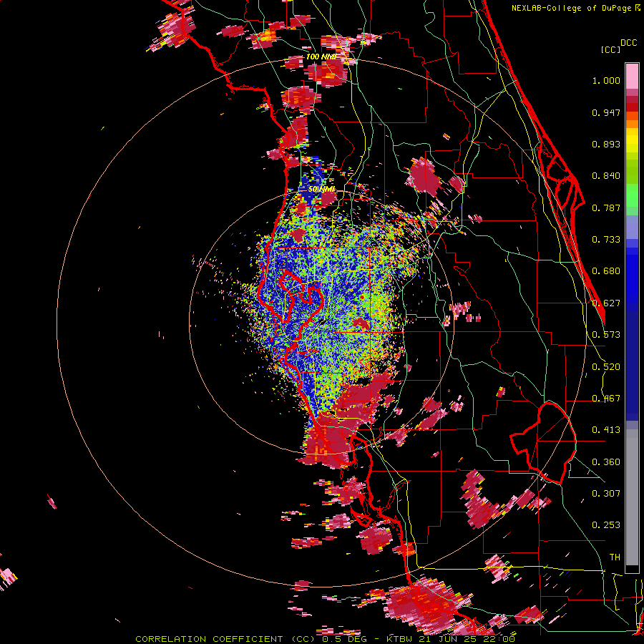Screen dimensions: 644x644
Task: Select the 0.360 scale value
Action: point(606,462)
